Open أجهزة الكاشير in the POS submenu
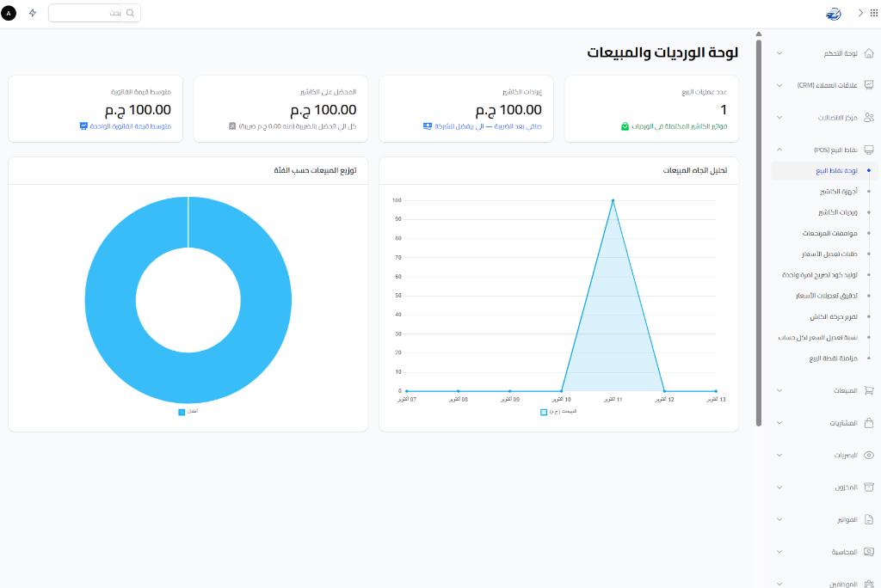This screenshot has width=881, height=588. (838, 192)
